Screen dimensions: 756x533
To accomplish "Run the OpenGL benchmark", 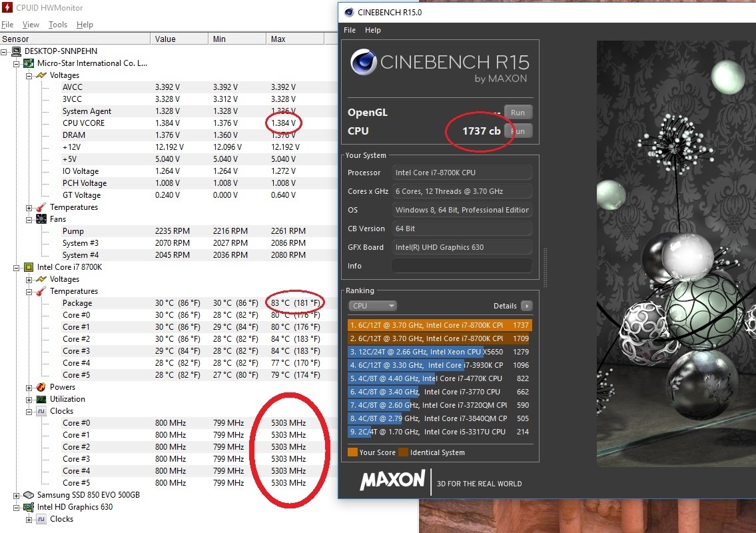I will coord(518,113).
